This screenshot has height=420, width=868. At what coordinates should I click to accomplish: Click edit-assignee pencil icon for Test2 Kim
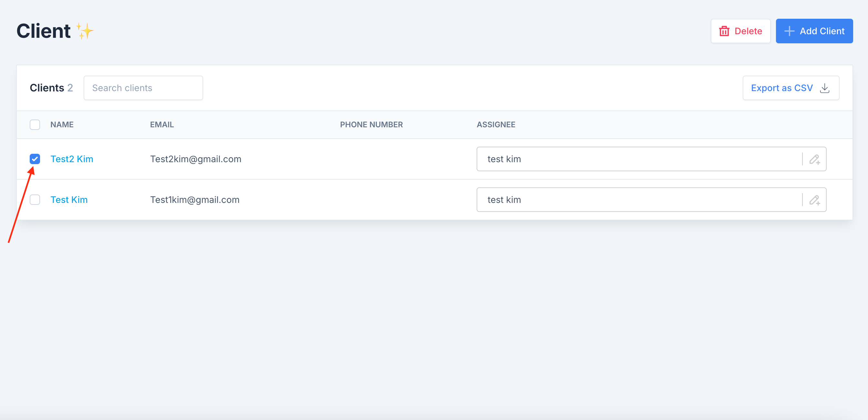click(x=814, y=159)
